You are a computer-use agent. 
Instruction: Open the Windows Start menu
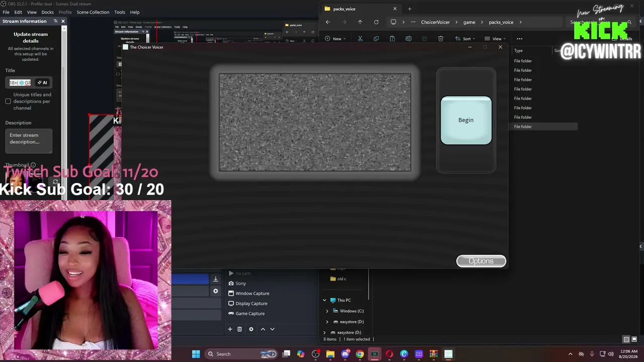(196, 354)
